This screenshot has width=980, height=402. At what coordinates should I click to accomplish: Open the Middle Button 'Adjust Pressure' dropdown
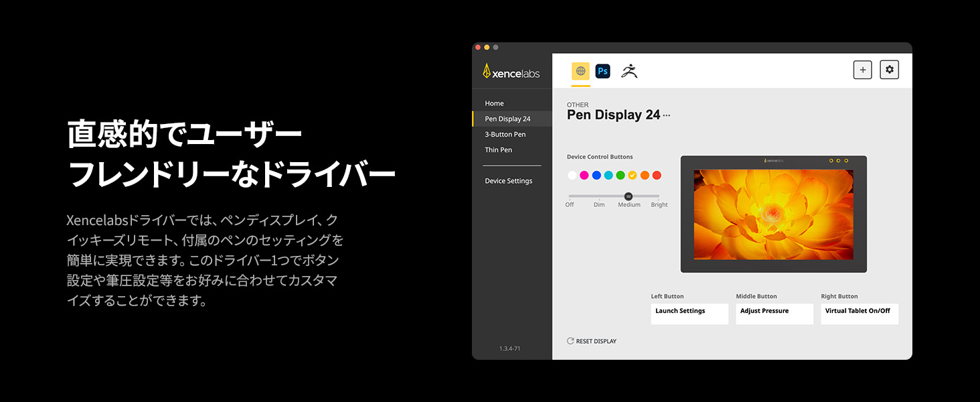coord(774,314)
